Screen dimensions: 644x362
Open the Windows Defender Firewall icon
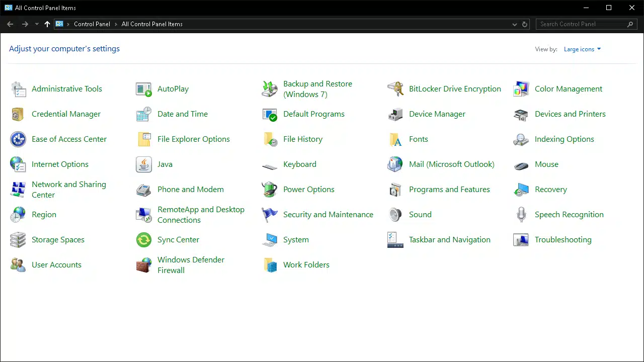pyautogui.click(x=144, y=265)
